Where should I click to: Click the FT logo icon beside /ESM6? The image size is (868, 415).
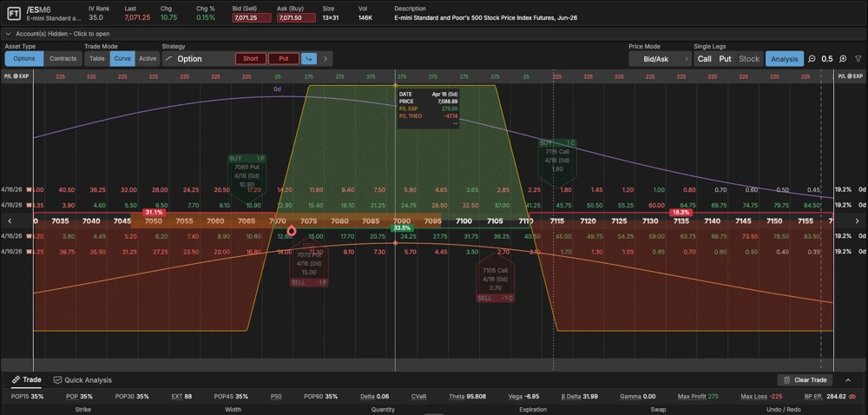[13, 13]
